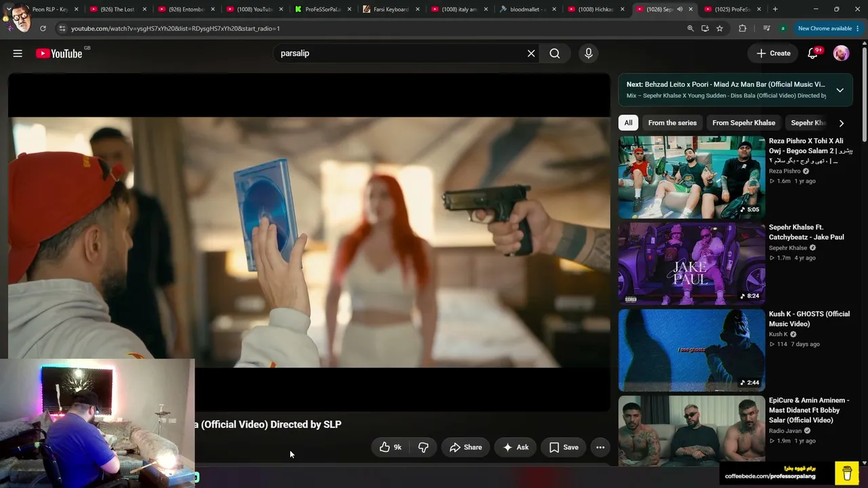Click the Chrome address bar URL
Screen dimensions: 868x488
176,28
